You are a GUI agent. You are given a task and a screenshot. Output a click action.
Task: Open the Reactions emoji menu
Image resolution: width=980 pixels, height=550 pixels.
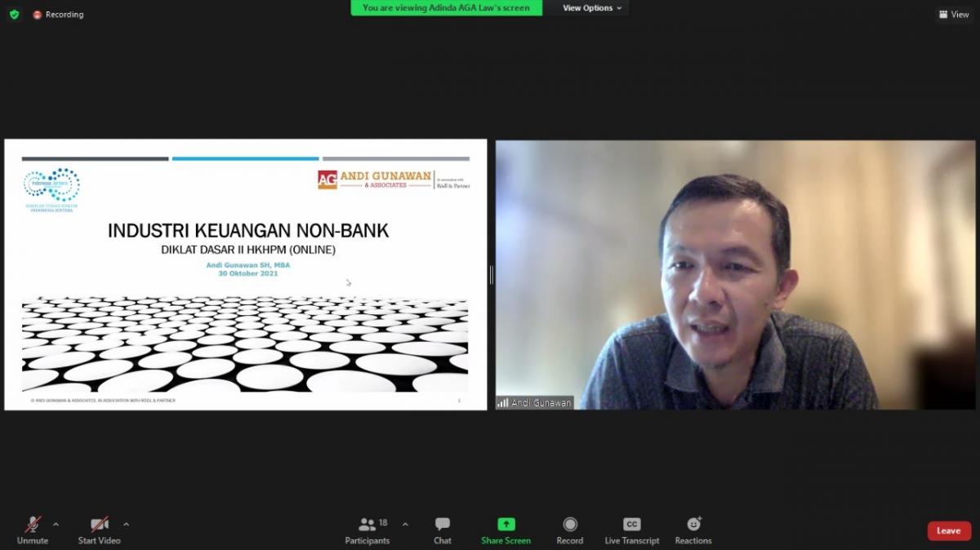693,530
